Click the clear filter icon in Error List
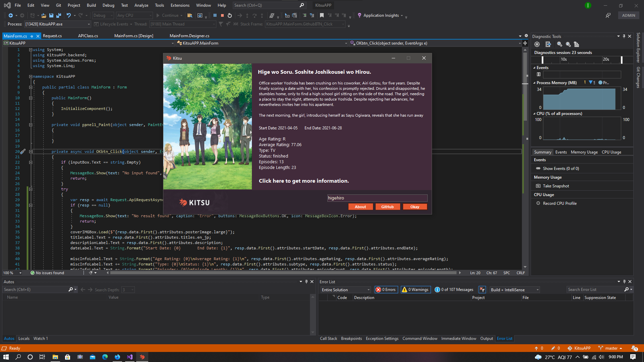Image resolution: width=644 pixels, height=362 pixels. 482,290
